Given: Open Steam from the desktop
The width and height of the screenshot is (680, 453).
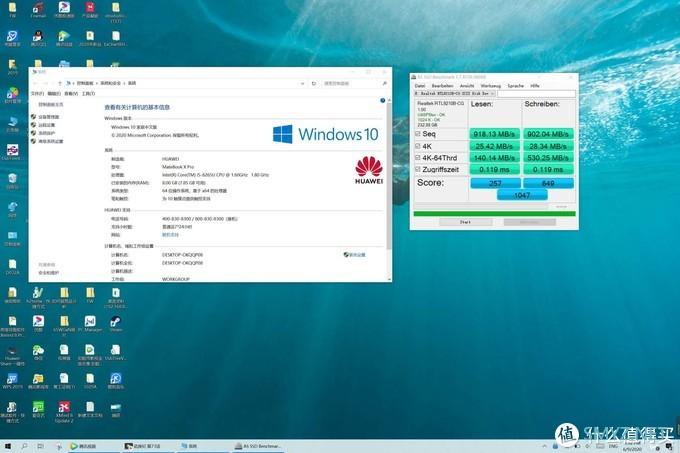Looking at the screenshot, I should coord(116,322).
